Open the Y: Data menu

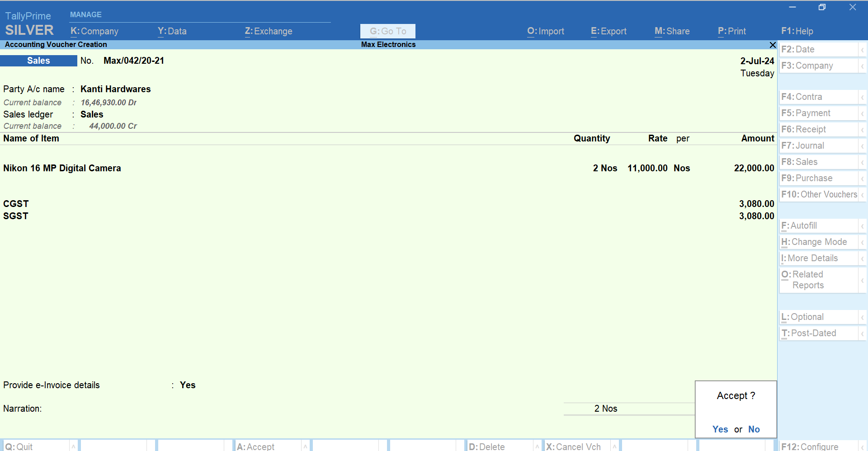coord(172,31)
